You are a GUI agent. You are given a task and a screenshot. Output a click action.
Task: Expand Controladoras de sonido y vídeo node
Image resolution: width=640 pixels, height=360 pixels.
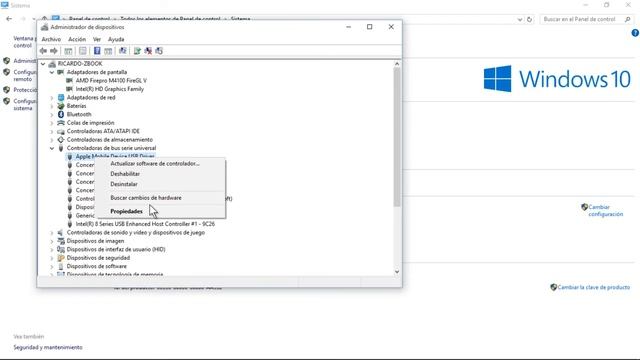click(x=52, y=233)
